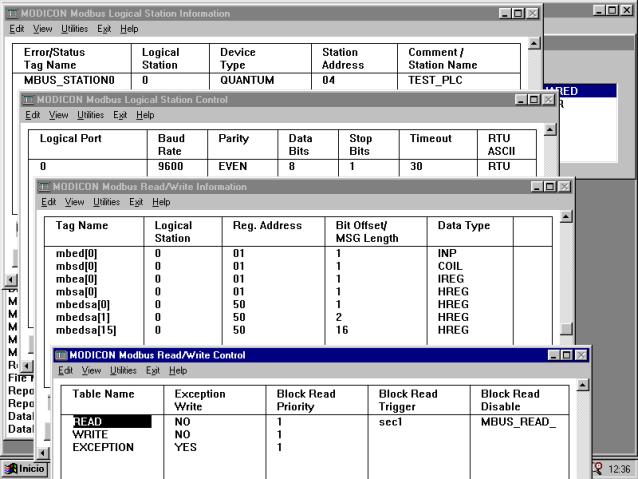Open Help menu in Logical Station Information window

pyautogui.click(x=129, y=29)
